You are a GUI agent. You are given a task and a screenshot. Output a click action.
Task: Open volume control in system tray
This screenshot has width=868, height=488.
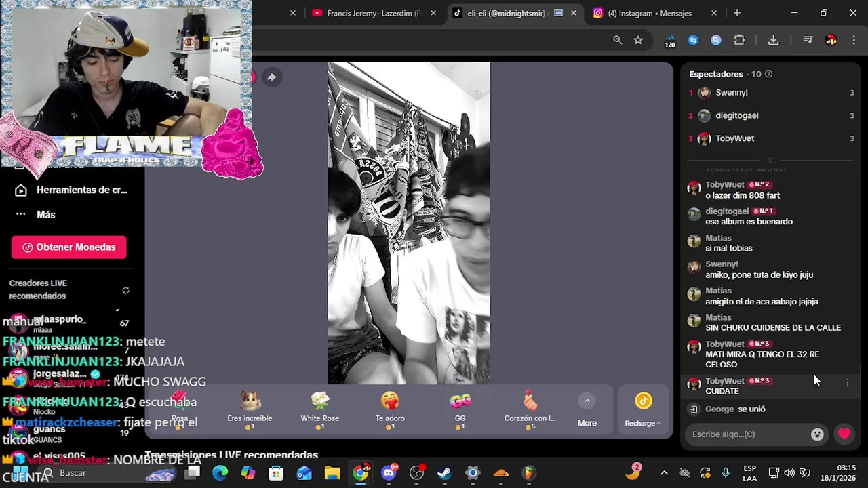(789, 473)
